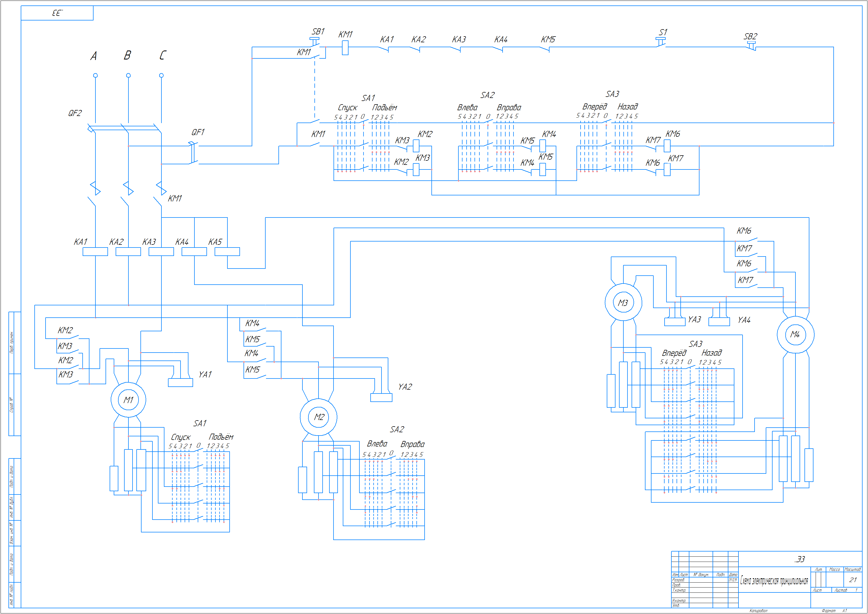Select the SB1 pushbutton symbol
This screenshot has height=614, width=868.
pos(314,41)
